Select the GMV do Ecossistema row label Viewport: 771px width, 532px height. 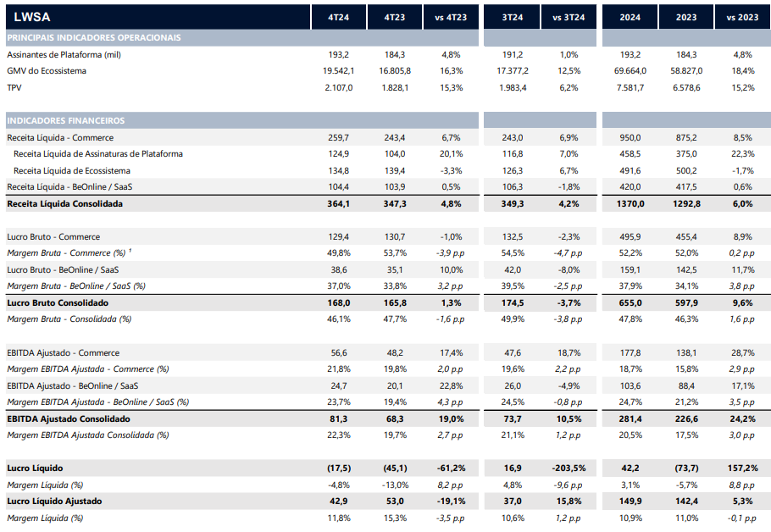pos(47,71)
